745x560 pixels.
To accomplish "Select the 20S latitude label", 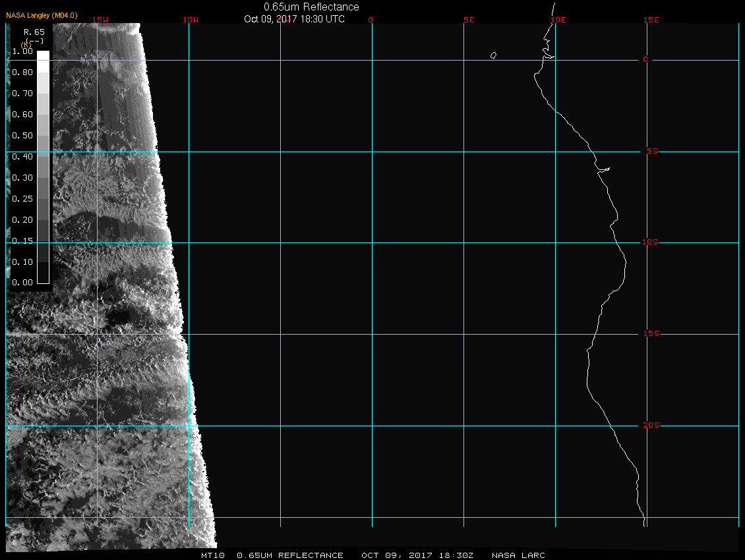I will 651,426.
